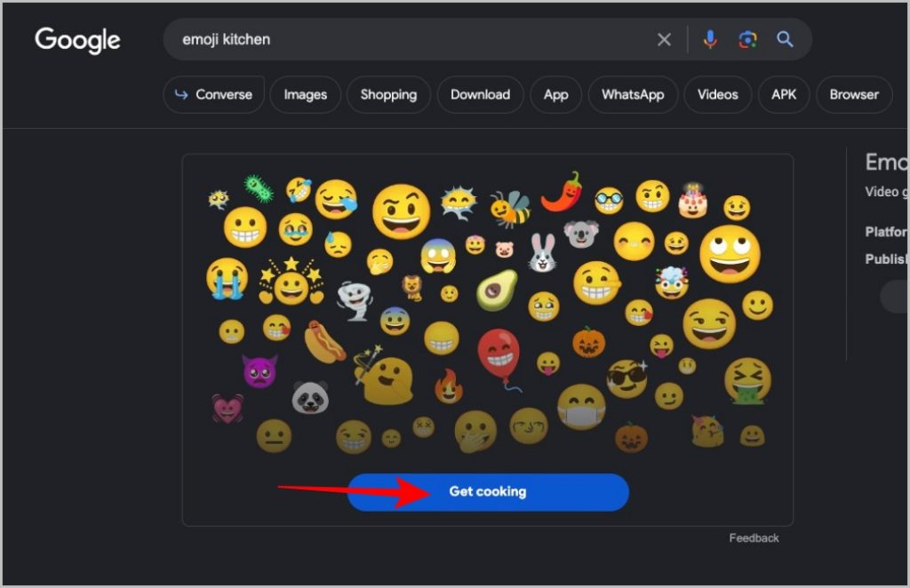Choose the Browser filter chip
910x588 pixels.
(854, 94)
